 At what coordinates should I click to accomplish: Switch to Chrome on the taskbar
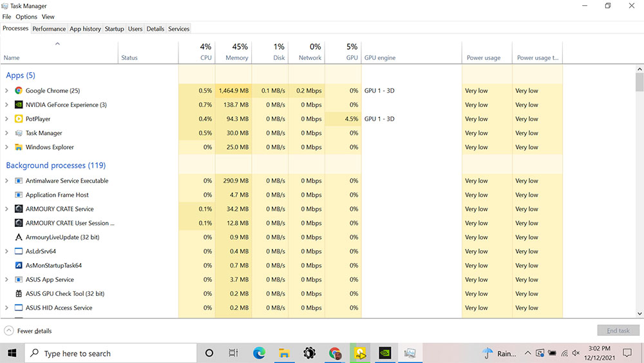pyautogui.click(x=335, y=353)
